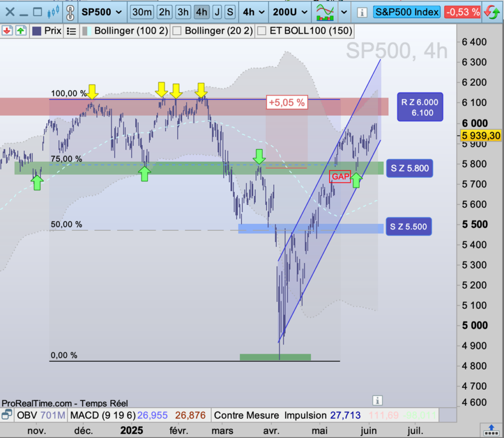The width and height of the screenshot is (504, 438).
Task: Expand the arrow next to the indicators icon
Action: pyautogui.click(x=344, y=12)
